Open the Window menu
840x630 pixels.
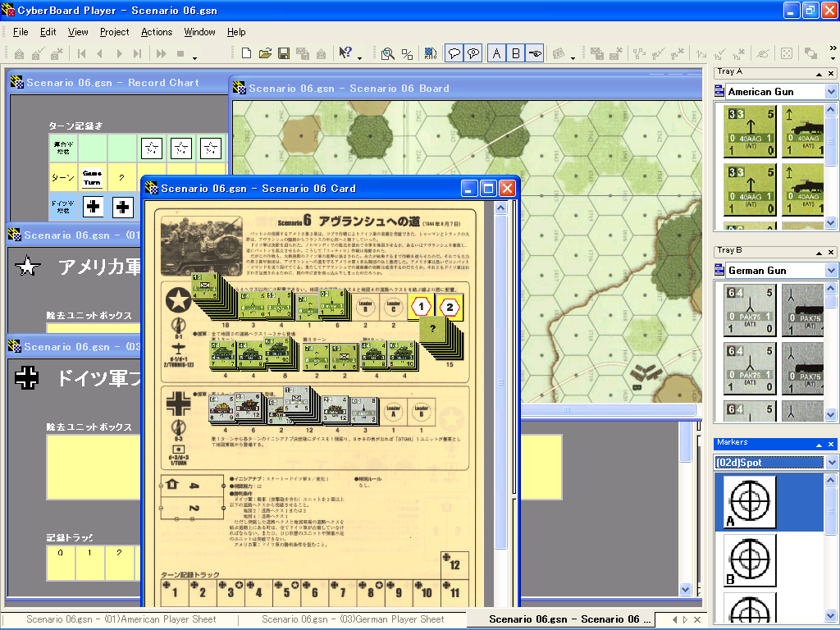click(199, 32)
